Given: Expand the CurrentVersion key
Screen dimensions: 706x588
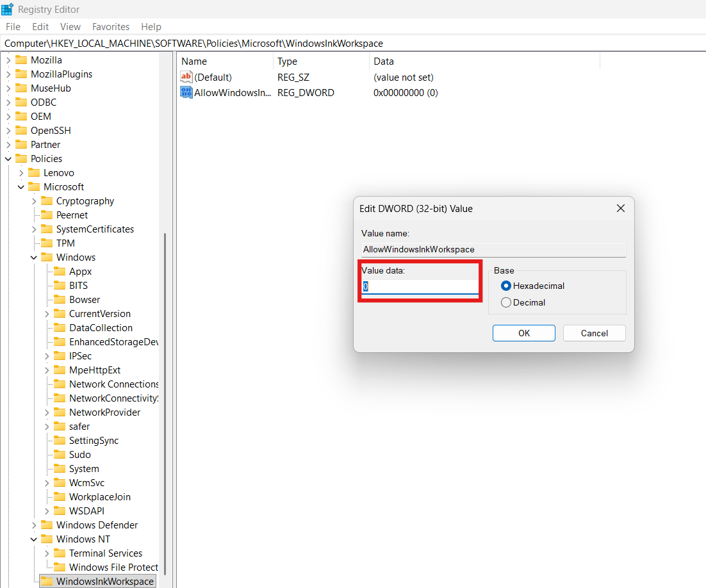Looking at the screenshot, I should tap(46, 313).
